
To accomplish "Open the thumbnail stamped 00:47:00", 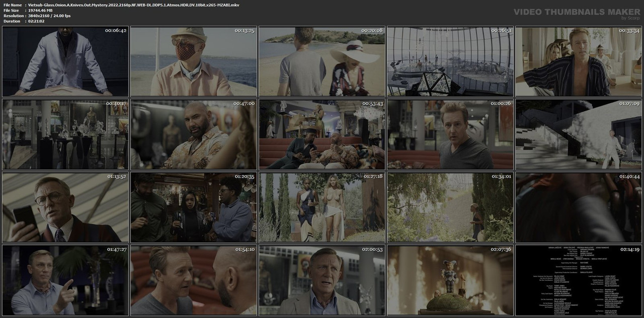I will pos(194,134).
